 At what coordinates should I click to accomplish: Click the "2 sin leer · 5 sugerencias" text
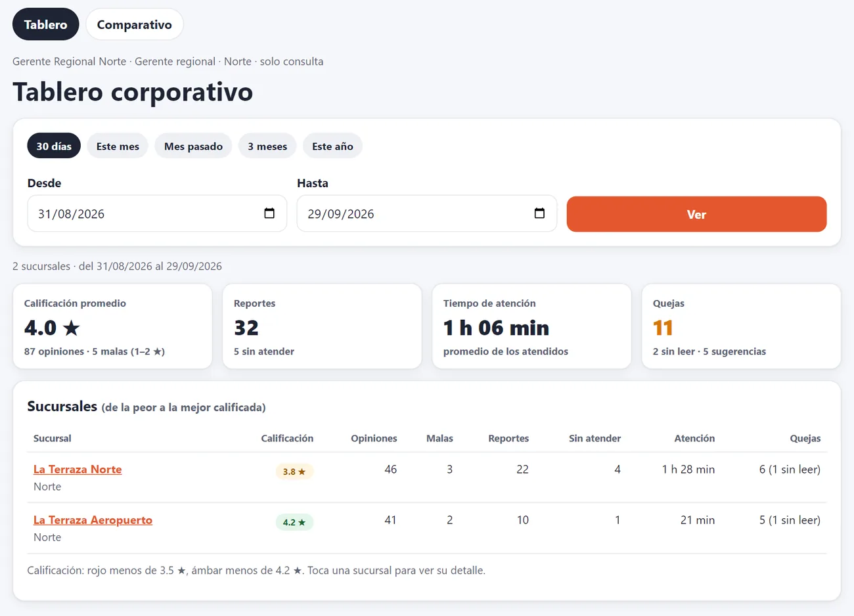[709, 351]
